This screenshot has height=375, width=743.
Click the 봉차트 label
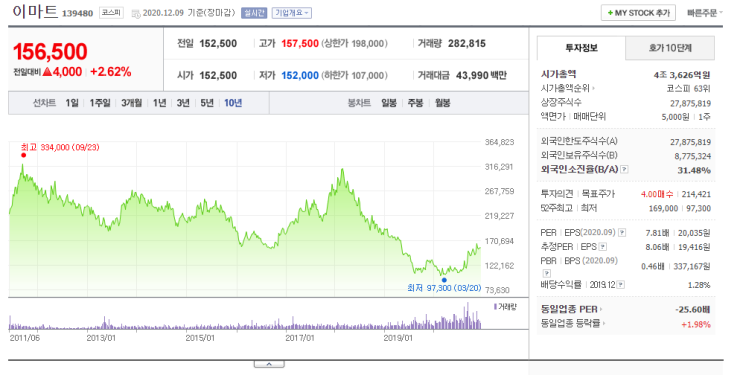click(x=359, y=103)
